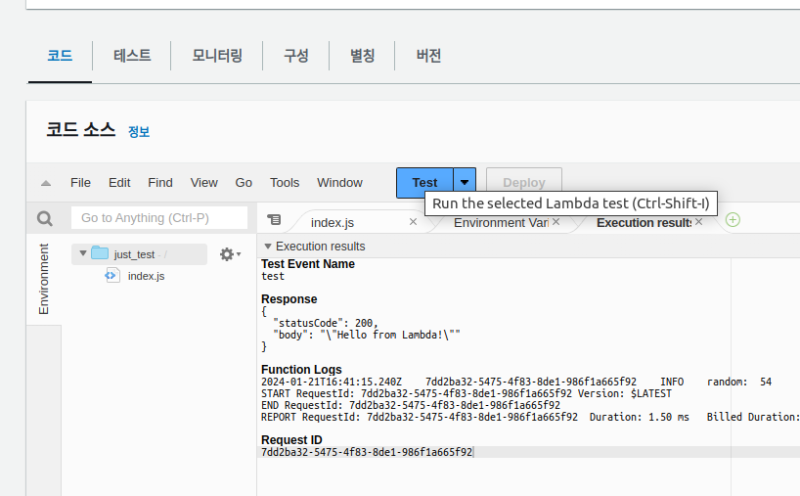Click the Go to Anything search field
The height and width of the screenshot is (496, 800).
(159, 218)
